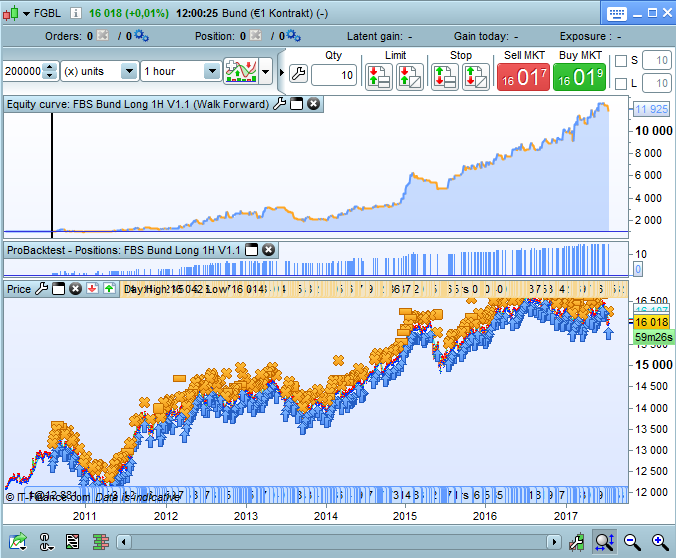Screen dimensions: 676x558
Task: Click the L distance field showing 10
Action: tap(657, 83)
